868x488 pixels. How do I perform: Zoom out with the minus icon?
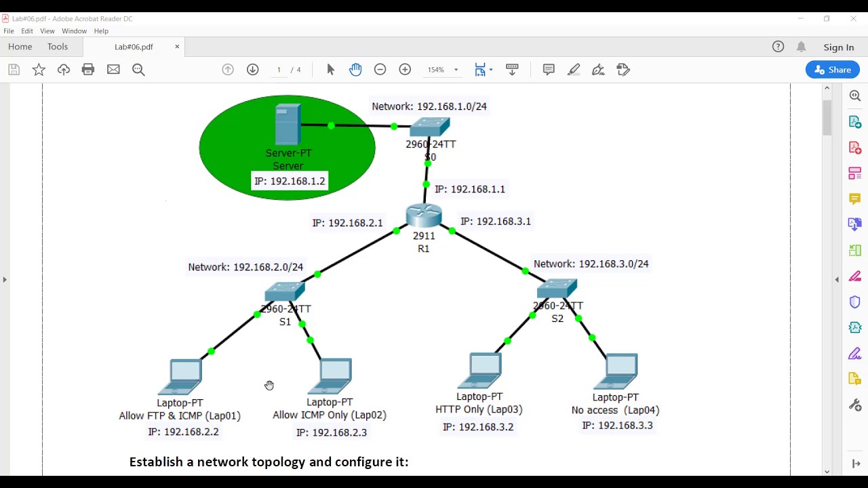point(380,69)
